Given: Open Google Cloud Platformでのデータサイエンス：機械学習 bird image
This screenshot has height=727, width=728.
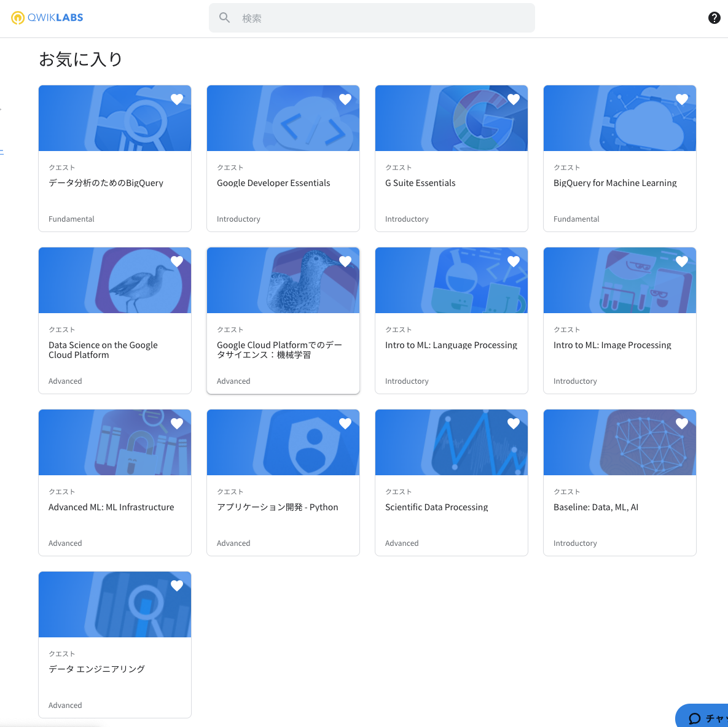Looking at the screenshot, I should [283, 280].
